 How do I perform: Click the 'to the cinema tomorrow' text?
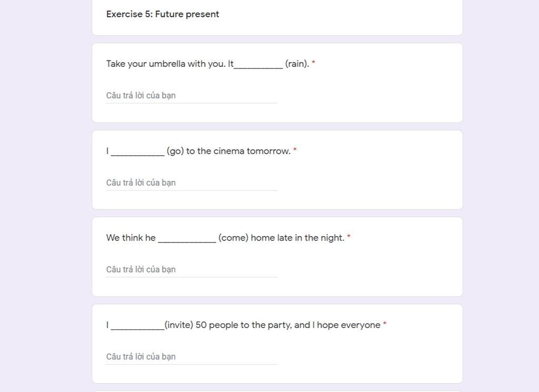click(238, 151)
